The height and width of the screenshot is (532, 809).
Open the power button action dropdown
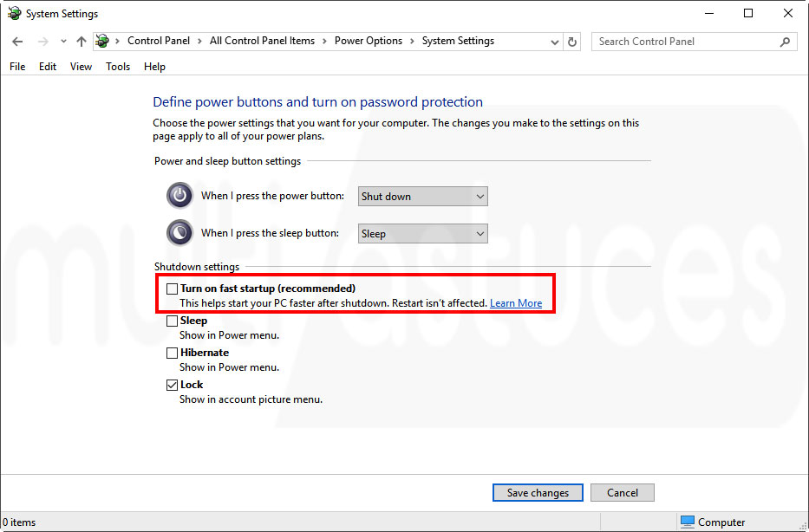(422, 197)
